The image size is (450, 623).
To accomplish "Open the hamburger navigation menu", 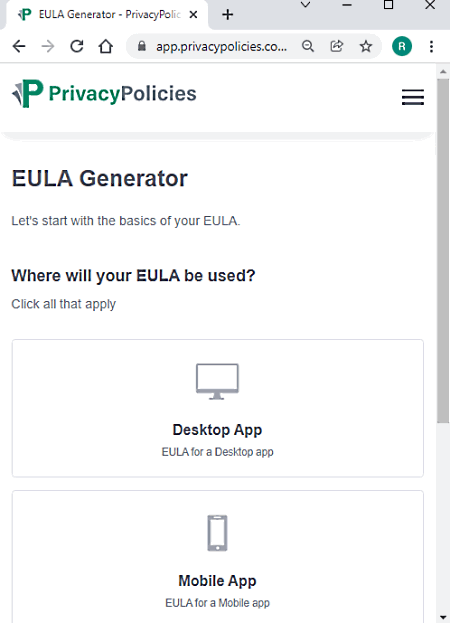I will [x=413, y=97].
